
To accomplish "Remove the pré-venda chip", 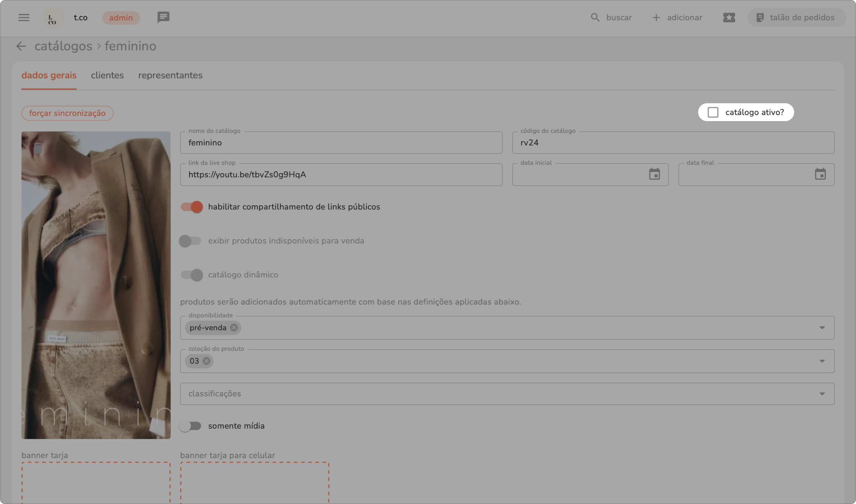I will click(x=234, y=328).
